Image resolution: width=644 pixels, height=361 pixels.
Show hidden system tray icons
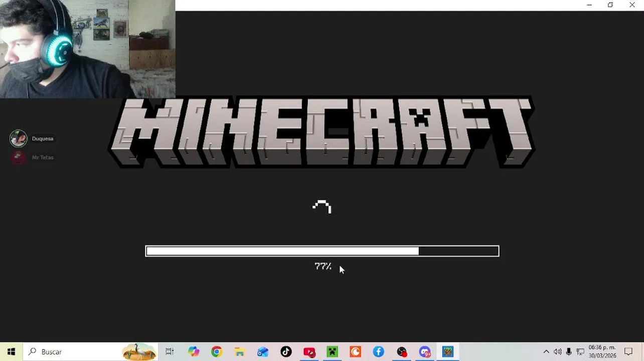pyautogui.click(x=546, y=351)
